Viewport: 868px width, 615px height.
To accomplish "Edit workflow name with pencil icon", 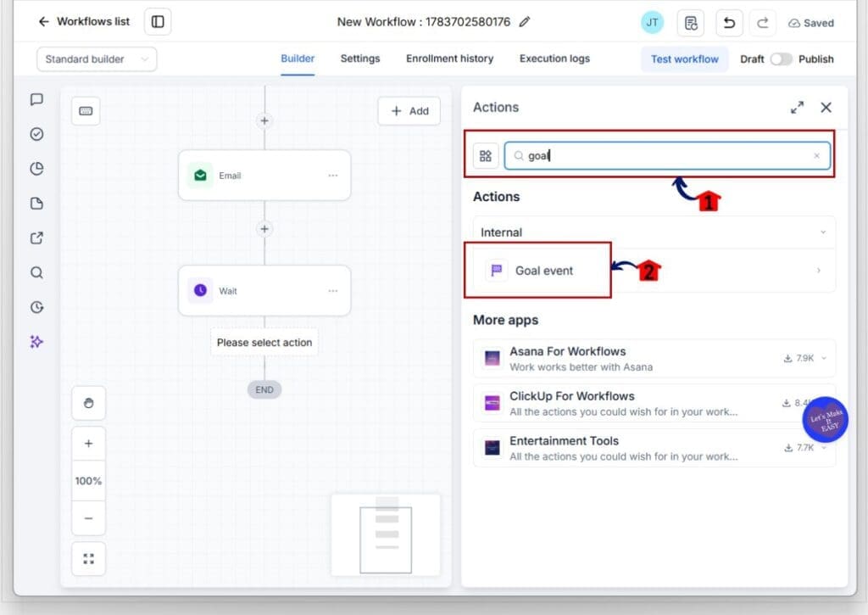I will pyautogui.click(x=524, y=21).
